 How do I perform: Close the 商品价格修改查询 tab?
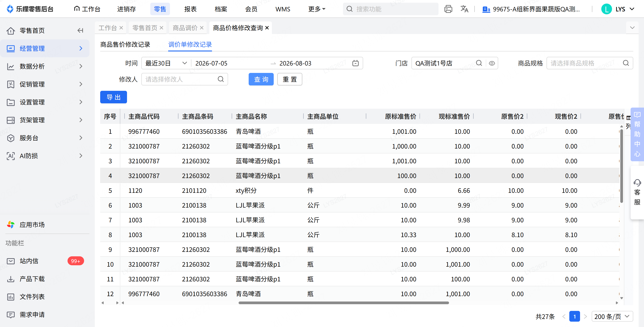click(267, 28)
